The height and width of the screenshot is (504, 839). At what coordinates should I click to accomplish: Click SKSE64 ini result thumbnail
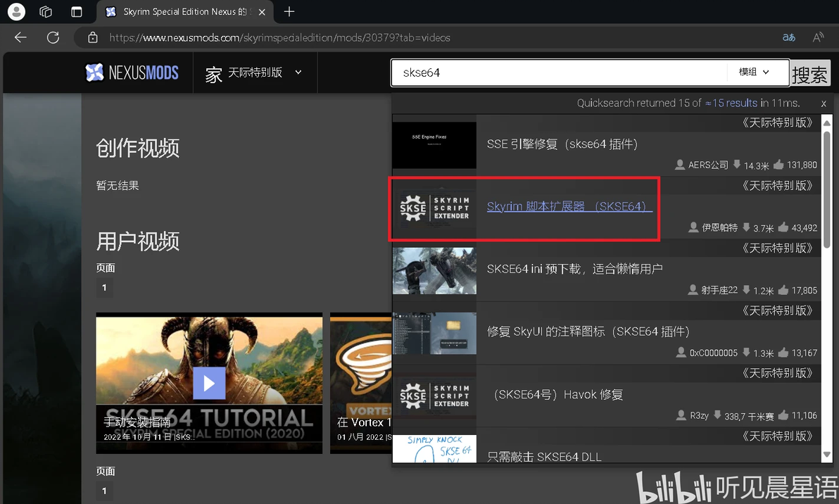(x=434, y=271)
